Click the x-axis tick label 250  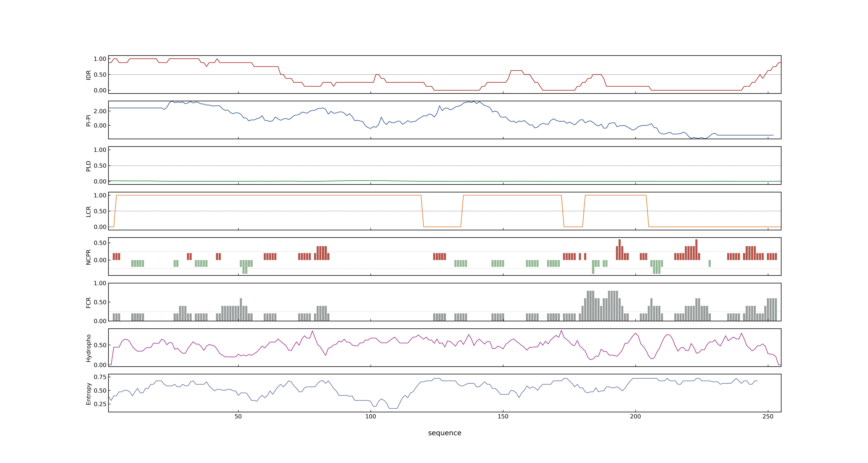768,416
